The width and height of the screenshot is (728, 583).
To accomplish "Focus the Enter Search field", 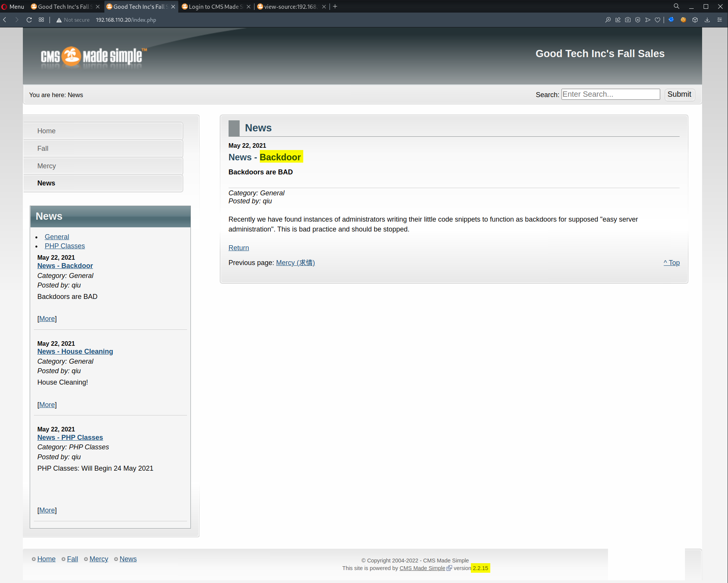I will [611, 94].
